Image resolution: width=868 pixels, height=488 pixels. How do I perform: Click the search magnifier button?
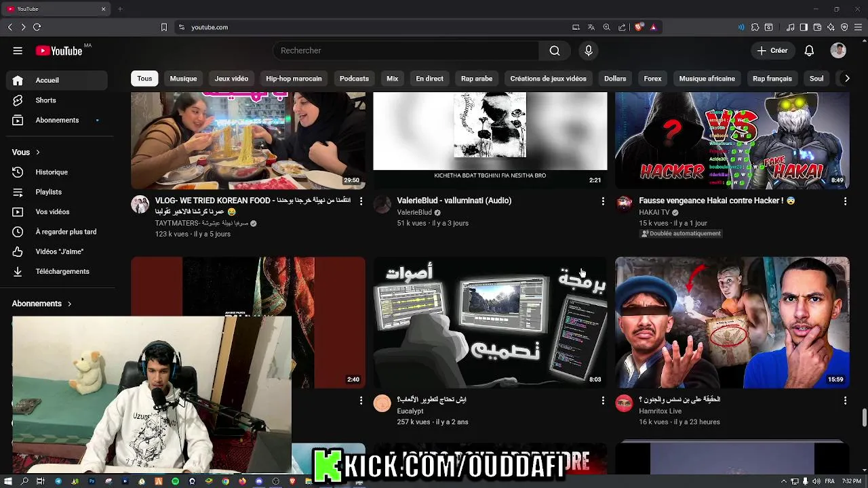point(555,51)
